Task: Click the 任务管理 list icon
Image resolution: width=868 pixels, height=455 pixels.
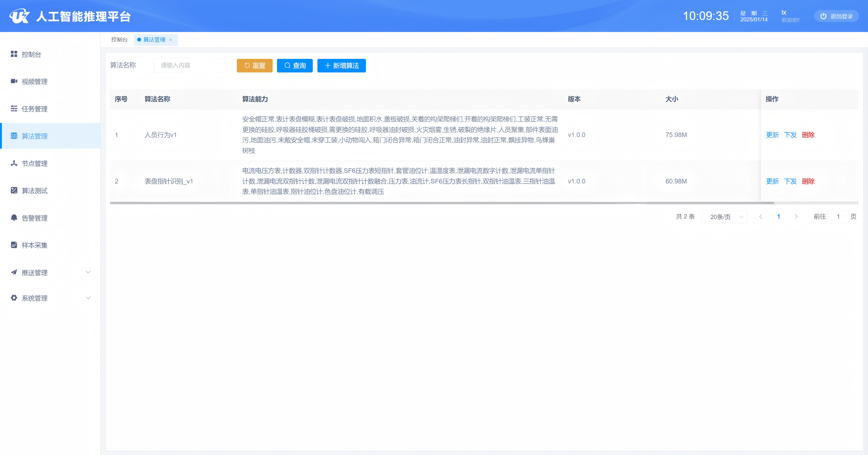Action: click(x=14, y=109)
